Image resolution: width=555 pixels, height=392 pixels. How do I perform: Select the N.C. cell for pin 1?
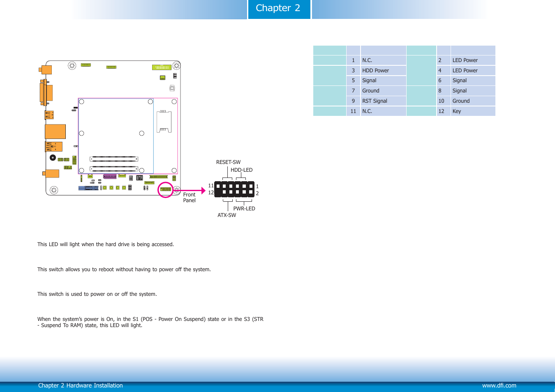pos(383,60)
